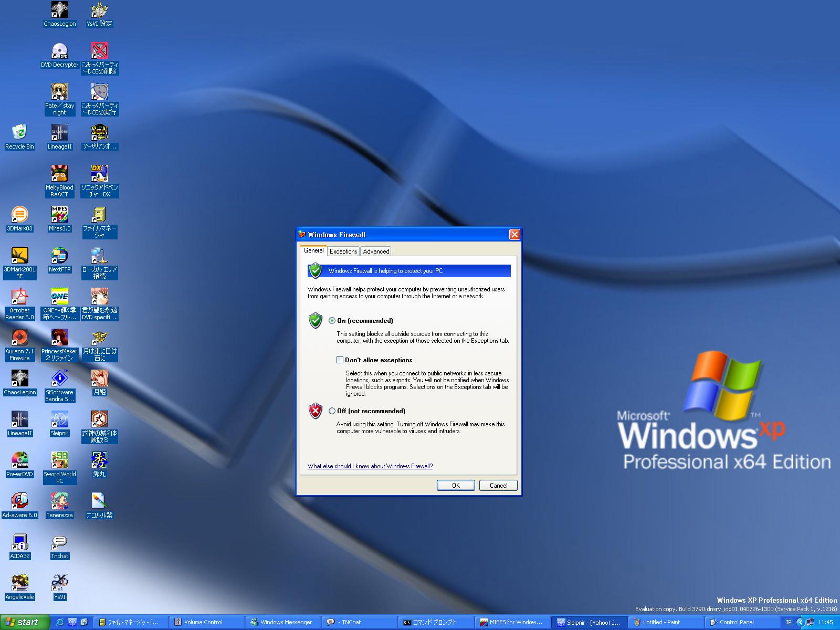The image size is (840, 630).
Task: Expand hidden system tray icons
Action: [x=800, y=622]
